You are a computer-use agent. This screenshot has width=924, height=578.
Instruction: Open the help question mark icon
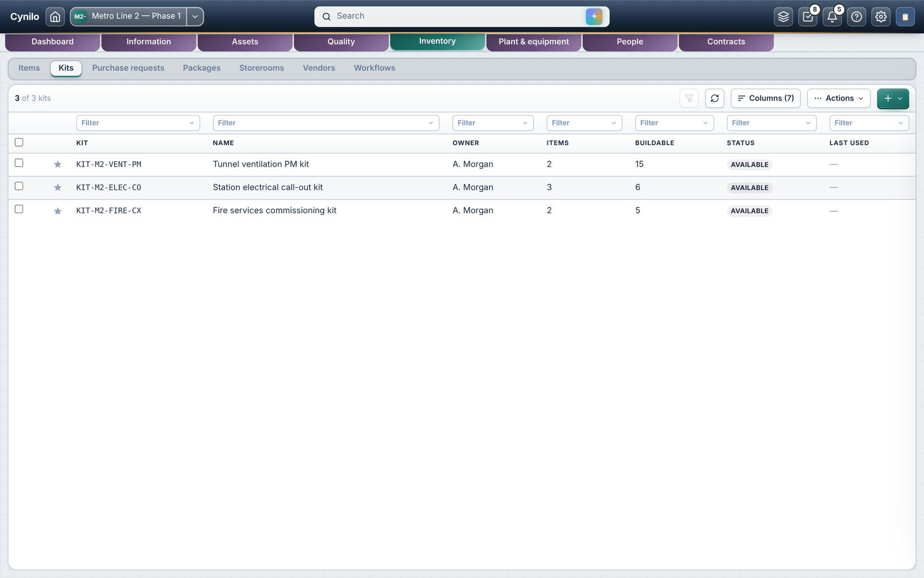pos(856,17)
